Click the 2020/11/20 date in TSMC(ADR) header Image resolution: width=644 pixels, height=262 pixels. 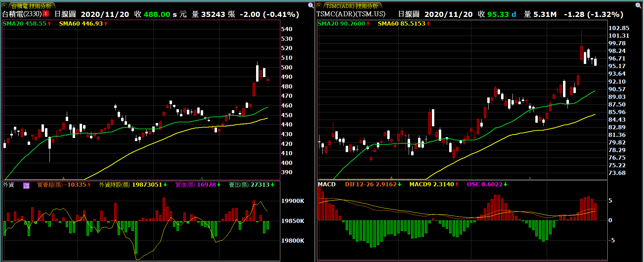click(x=448, y=15)
